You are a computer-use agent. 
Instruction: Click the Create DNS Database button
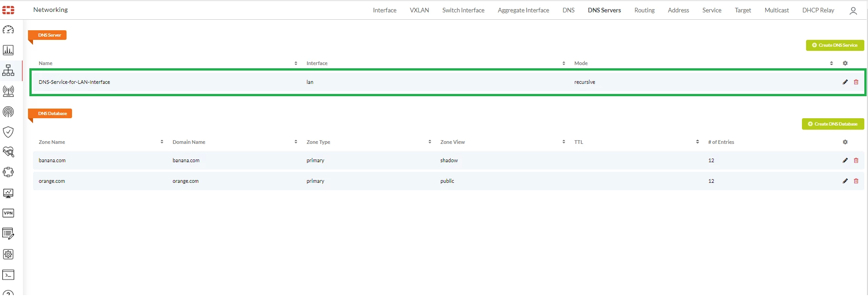pyautogui.click(x=833, y=124)
